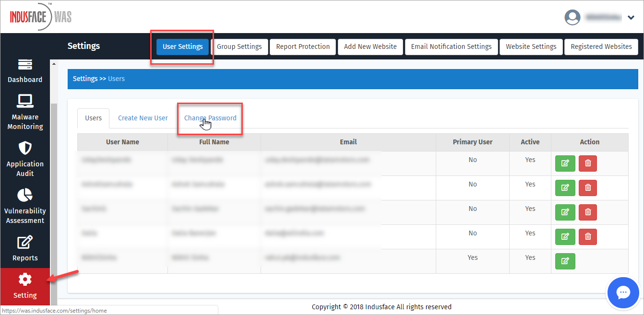Select the Users sub-tab
This screenshot has height=315, width=644.
pyautogui.click(x=94, y=118)
